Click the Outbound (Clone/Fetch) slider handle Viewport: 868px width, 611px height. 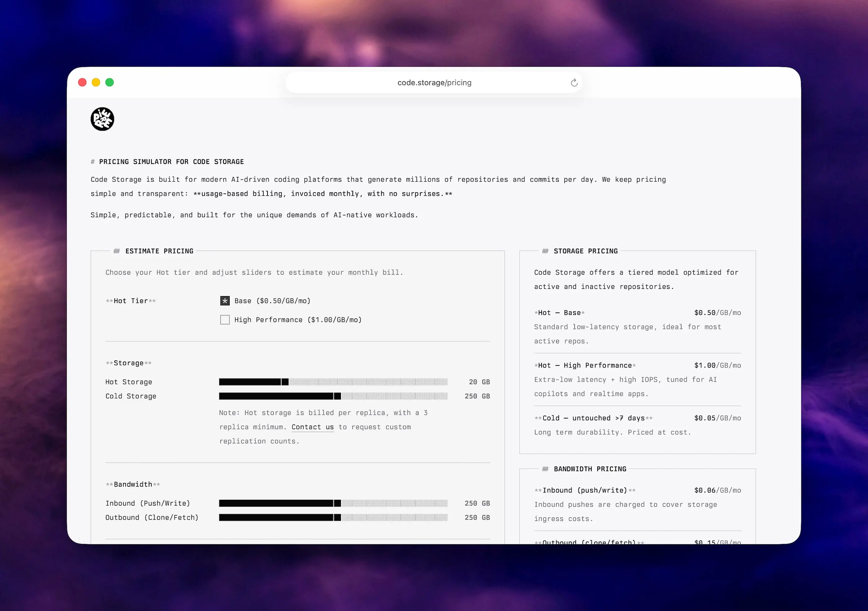click(x=337, y=518)
